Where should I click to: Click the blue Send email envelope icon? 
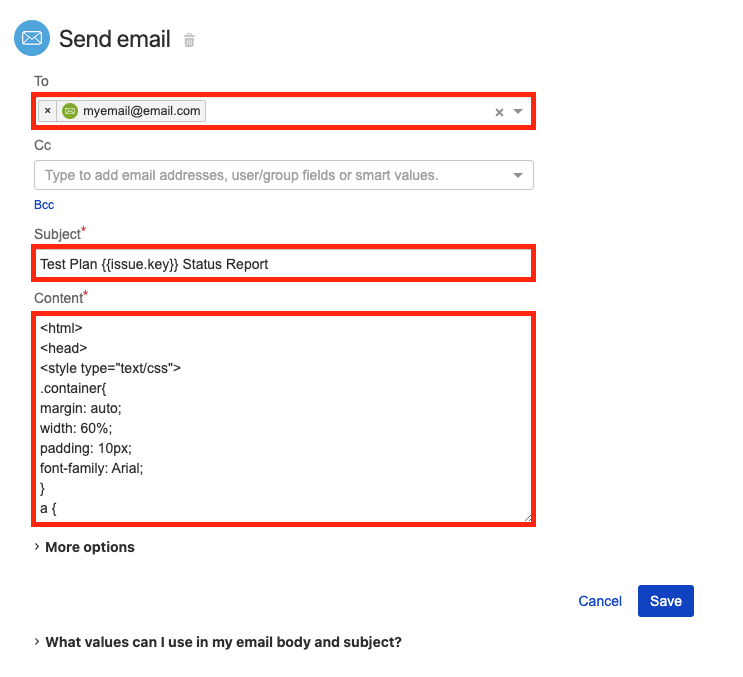(x=32, y=38)
